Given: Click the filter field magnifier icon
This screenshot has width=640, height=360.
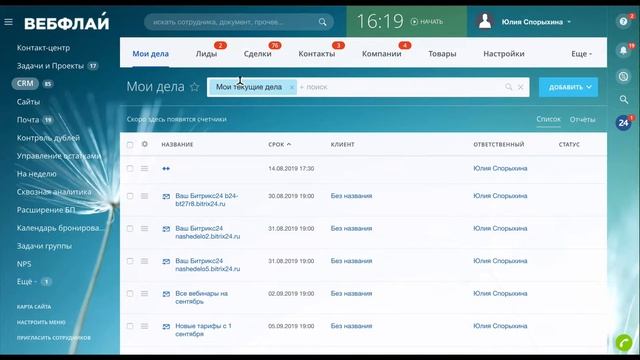Looking at the screenshot, I should click(509, 87).
